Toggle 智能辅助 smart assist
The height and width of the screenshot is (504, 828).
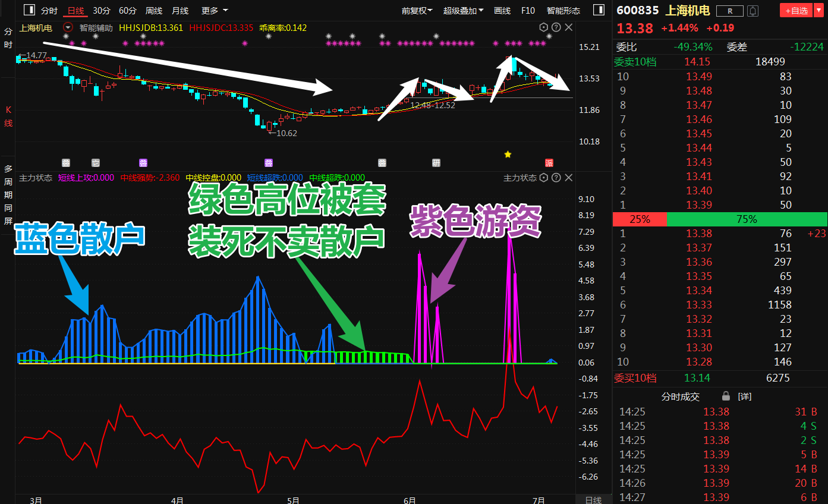tap(96, 27)
